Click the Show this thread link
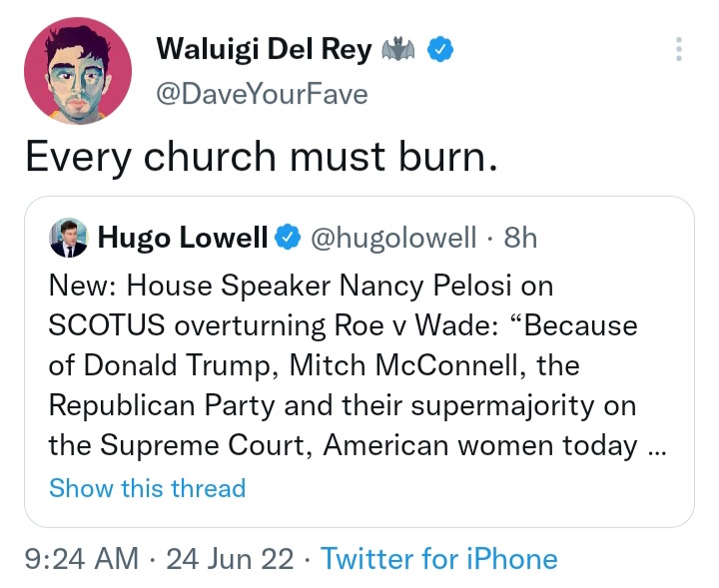Image resolution: width=719 pixels, height=588 pixels. (x=147, y=488)
